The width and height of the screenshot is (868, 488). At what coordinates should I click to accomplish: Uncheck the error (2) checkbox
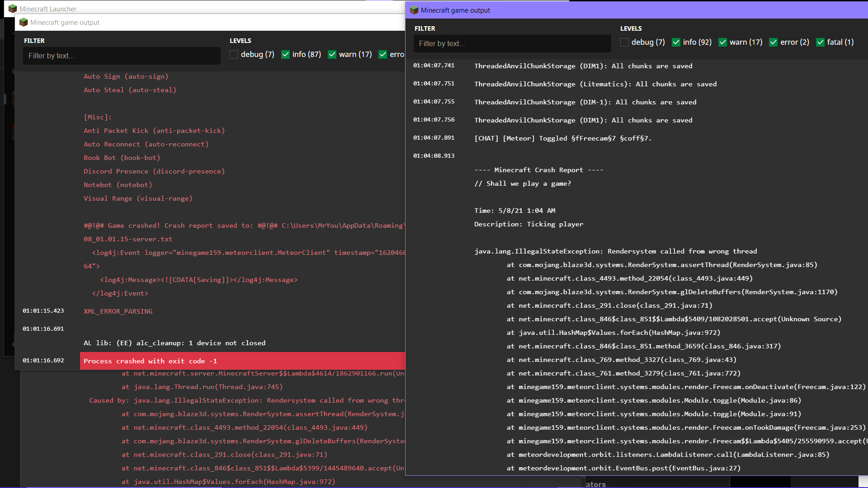coord(774,42)
